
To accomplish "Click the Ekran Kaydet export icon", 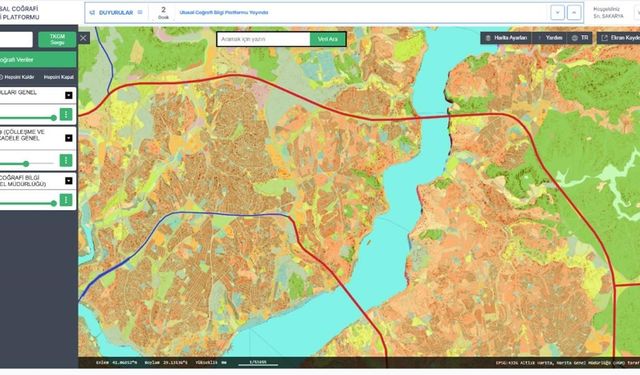I will (604, 38).
